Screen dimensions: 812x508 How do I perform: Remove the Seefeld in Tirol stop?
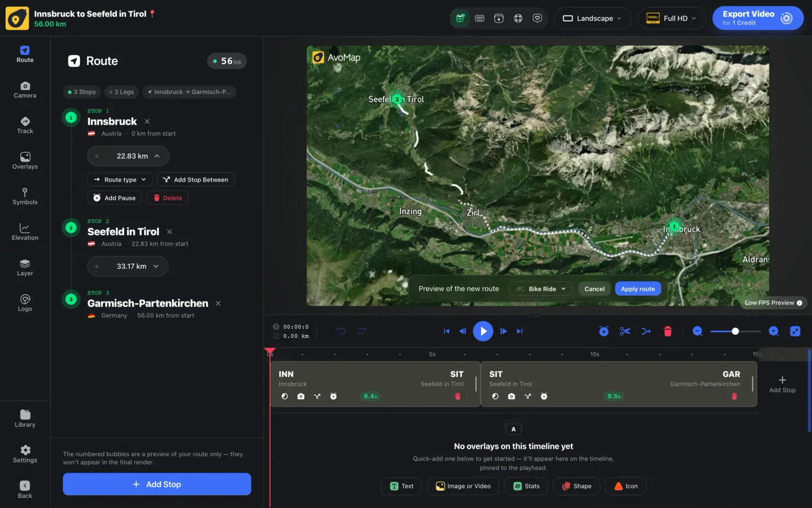pos(169,232)
